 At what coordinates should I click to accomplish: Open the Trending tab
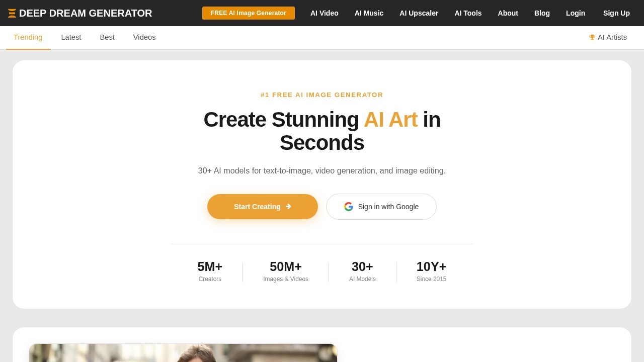pos(28,37)
